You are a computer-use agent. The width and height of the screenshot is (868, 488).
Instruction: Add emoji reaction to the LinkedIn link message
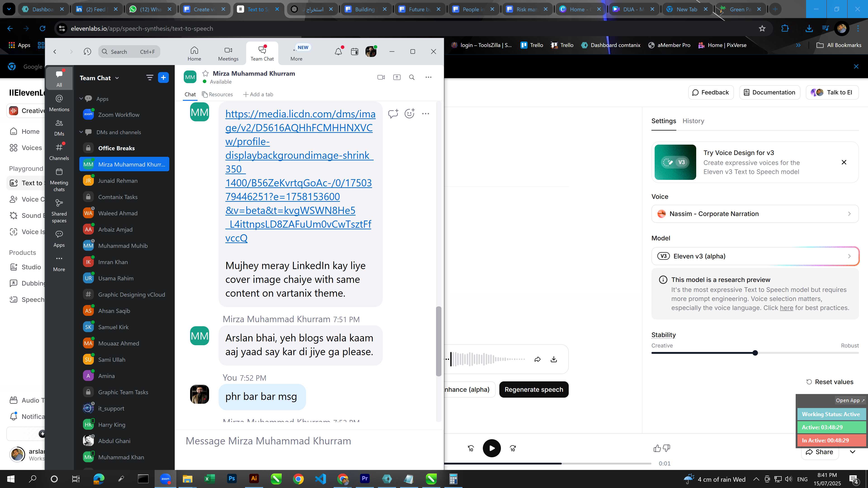click(x=409, y=113)
